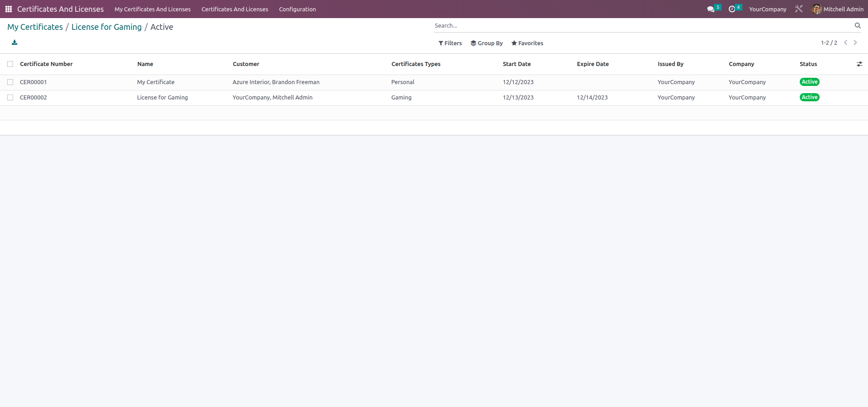Image resolution: width=868 pixels, height=407 pixels.
Task: Click the Certificates And Licenses app title
Action: (x=61, y=9)
